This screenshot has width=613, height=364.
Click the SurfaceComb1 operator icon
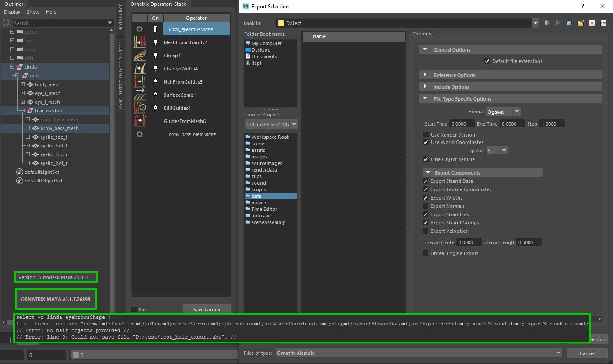click(140, 95)
